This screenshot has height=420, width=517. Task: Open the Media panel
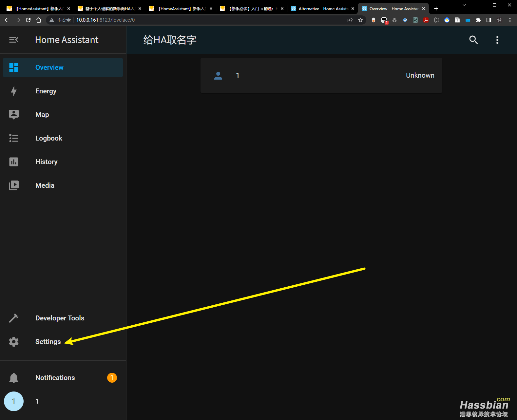[x=63, y=185]
